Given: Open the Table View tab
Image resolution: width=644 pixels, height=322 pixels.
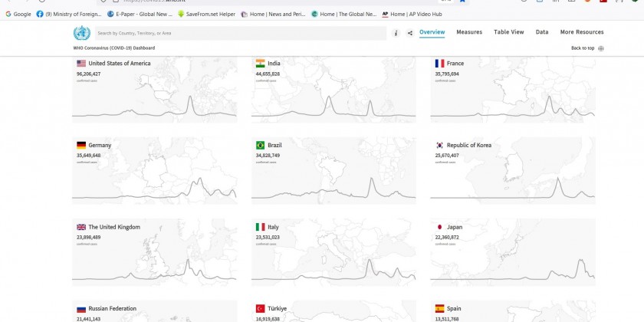Looking at the screenshot, I should coord(508,32).
